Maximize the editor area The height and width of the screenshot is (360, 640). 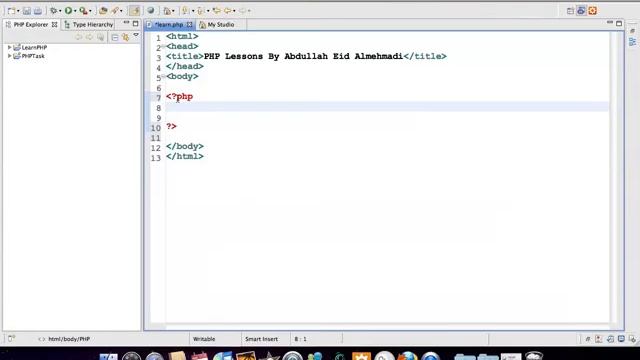[619, 24]
